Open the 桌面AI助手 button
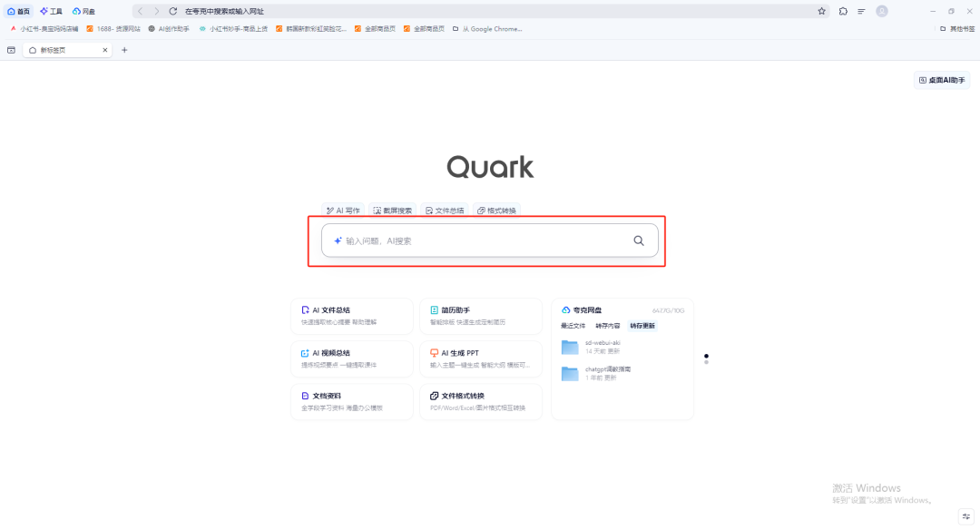 coord(942,80)
